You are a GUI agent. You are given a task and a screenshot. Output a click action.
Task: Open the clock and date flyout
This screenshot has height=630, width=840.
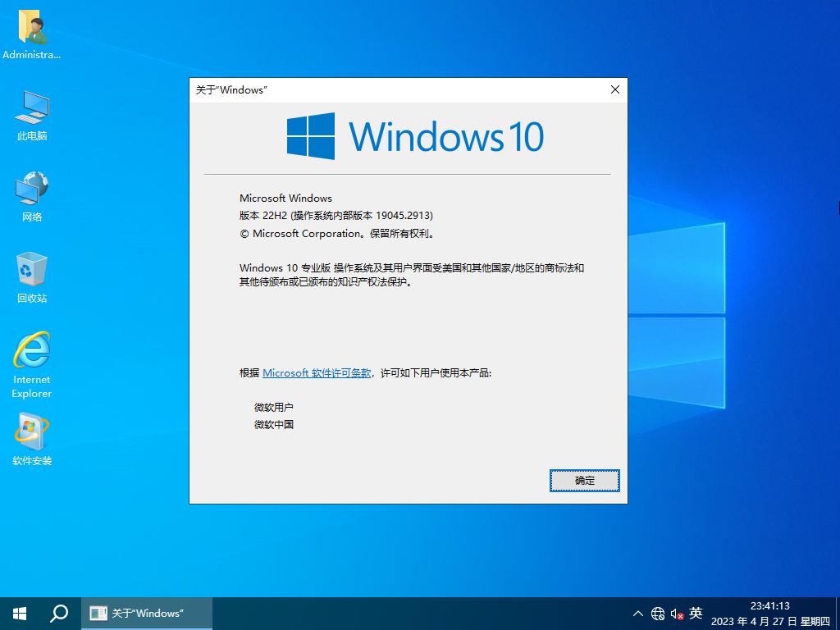point(770,614)
